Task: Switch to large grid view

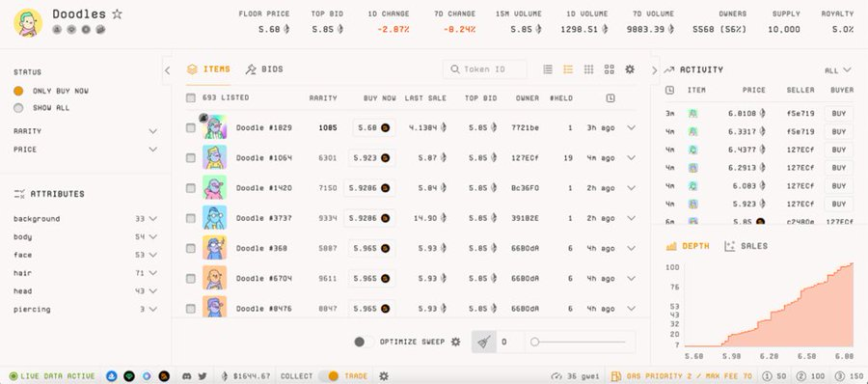Action: 610,69
